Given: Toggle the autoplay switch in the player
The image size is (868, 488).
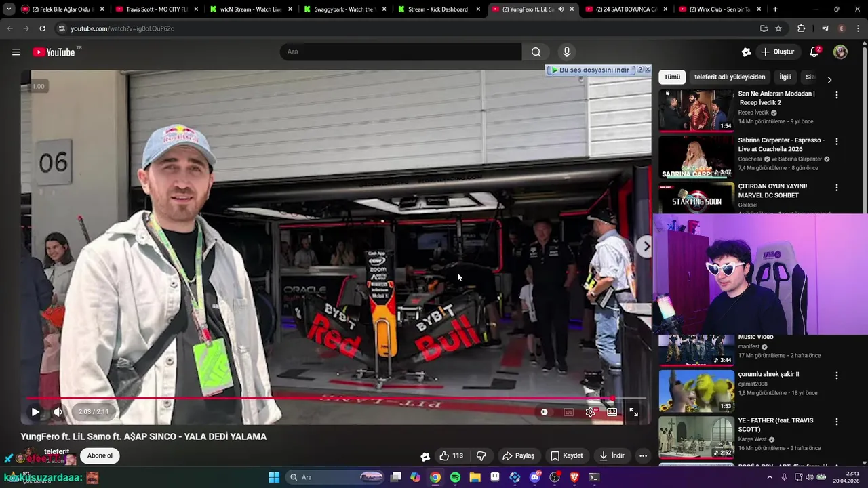Looking at the screenshot, I should point(544,412).
